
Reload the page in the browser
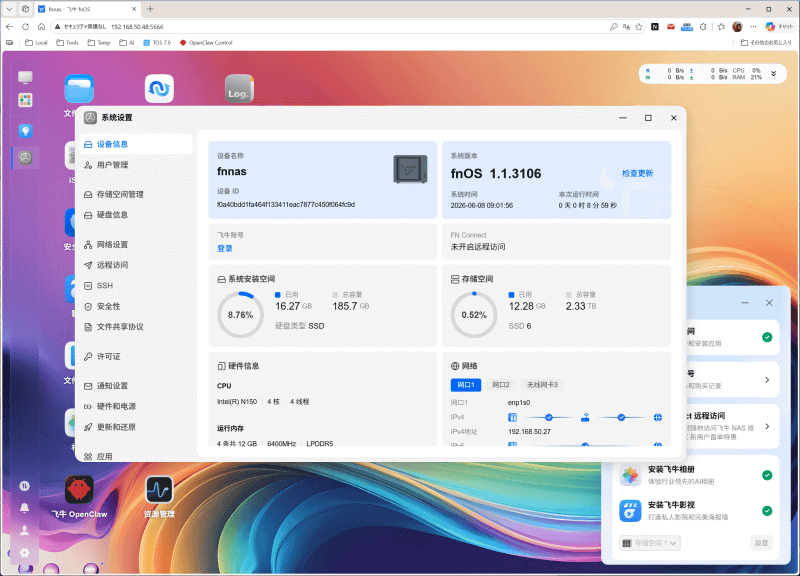point(26,27)
